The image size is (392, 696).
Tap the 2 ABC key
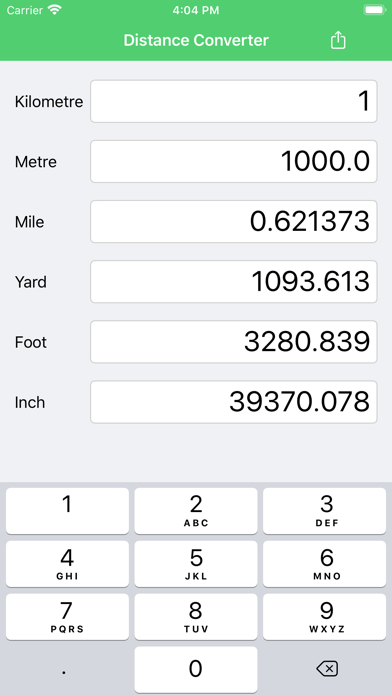click(x=196, y=510)
